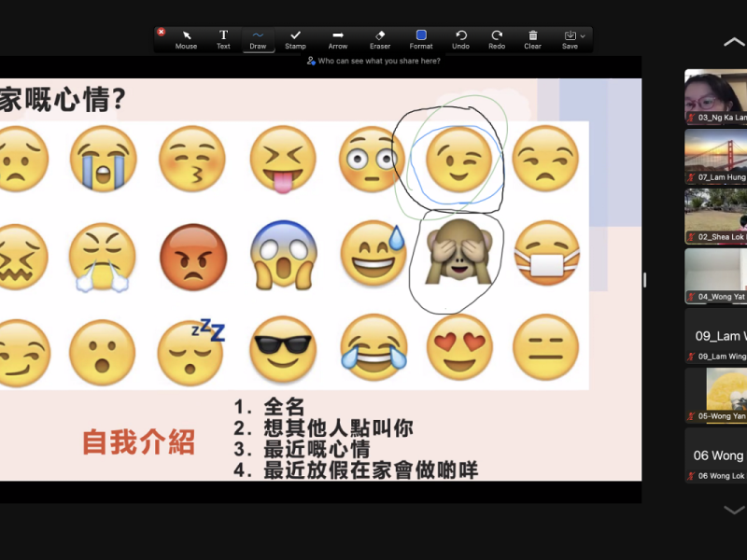Image resolution: width=747 pixels, height=560 pixels.
Task: Redo the annotation
Action: [497, 39]
